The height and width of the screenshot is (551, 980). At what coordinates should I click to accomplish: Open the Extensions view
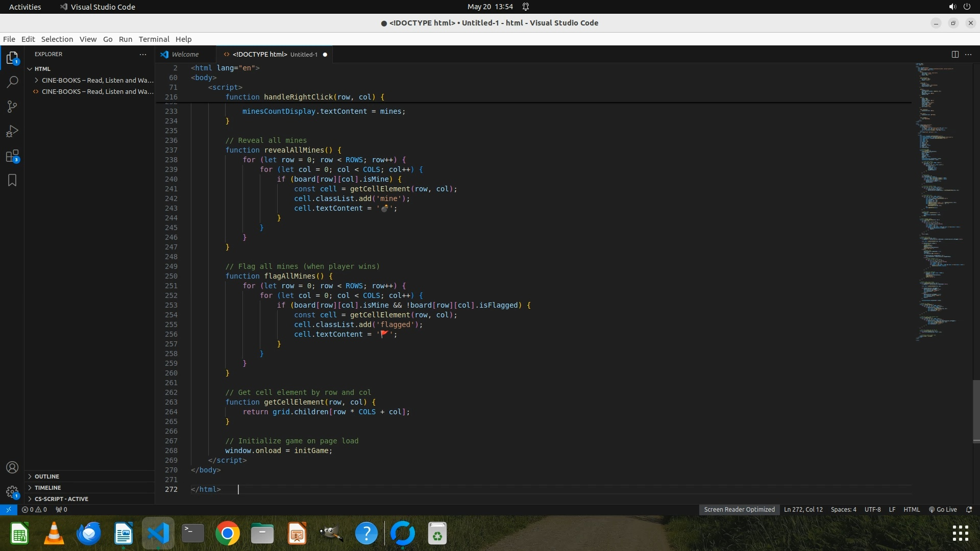tap(12, 156)
